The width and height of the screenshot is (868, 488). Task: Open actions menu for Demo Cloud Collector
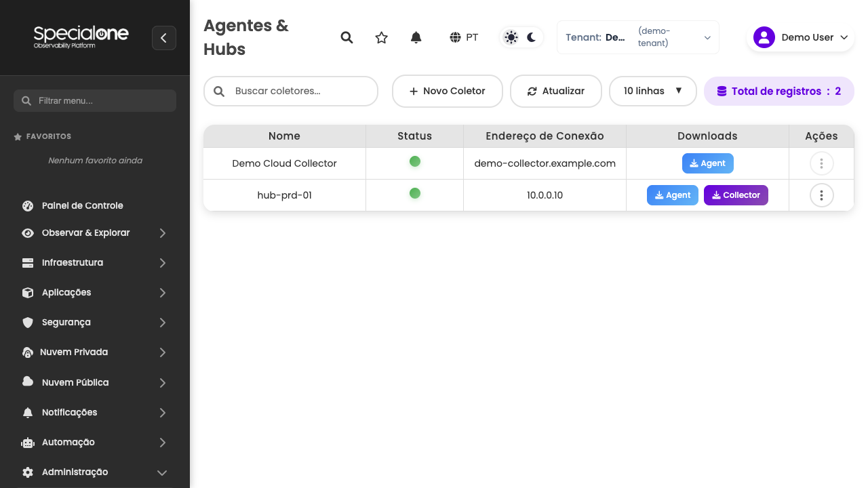[x=822, y=163]
